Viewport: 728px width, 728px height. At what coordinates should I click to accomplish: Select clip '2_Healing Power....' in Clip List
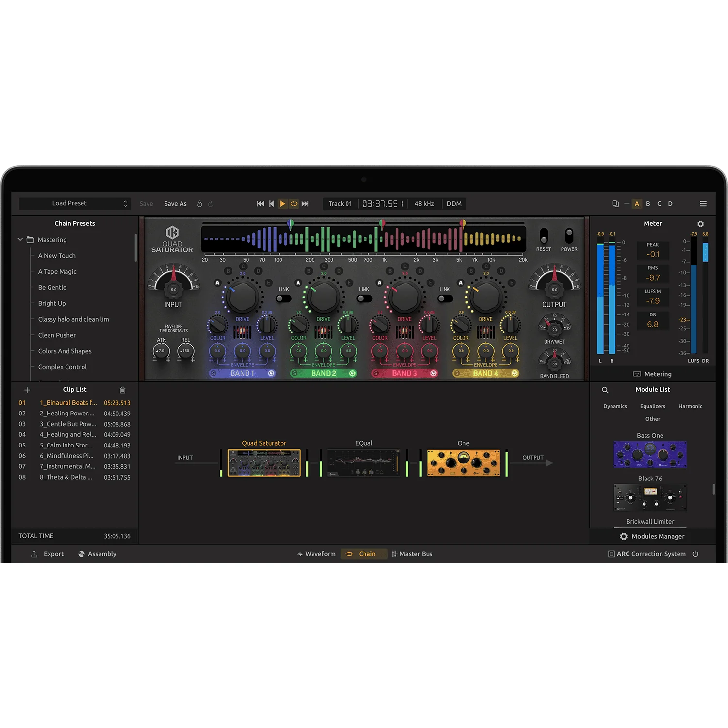pyautogui.click(x=74, y=414)
